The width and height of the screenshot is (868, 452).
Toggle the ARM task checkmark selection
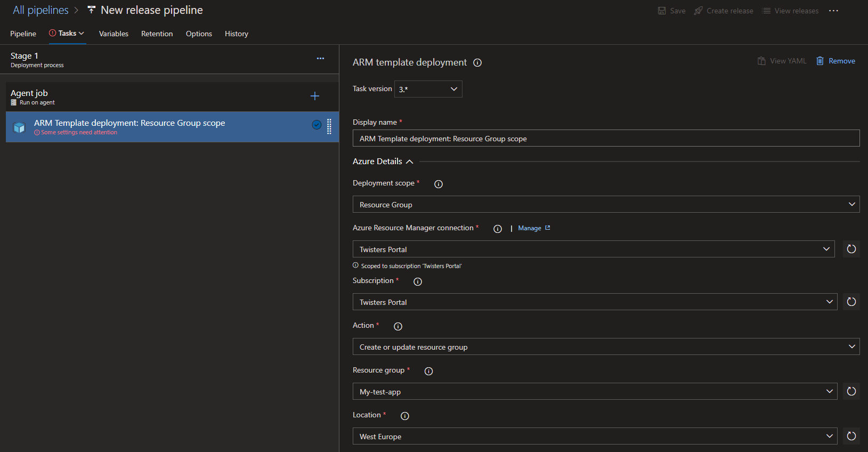coord(317,125)
